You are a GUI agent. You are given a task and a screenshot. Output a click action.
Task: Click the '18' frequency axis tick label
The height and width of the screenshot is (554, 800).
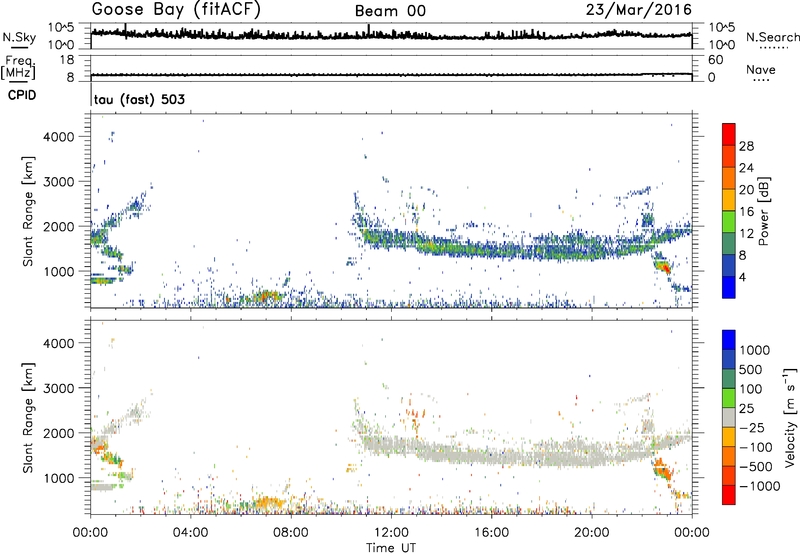point(67,60)
